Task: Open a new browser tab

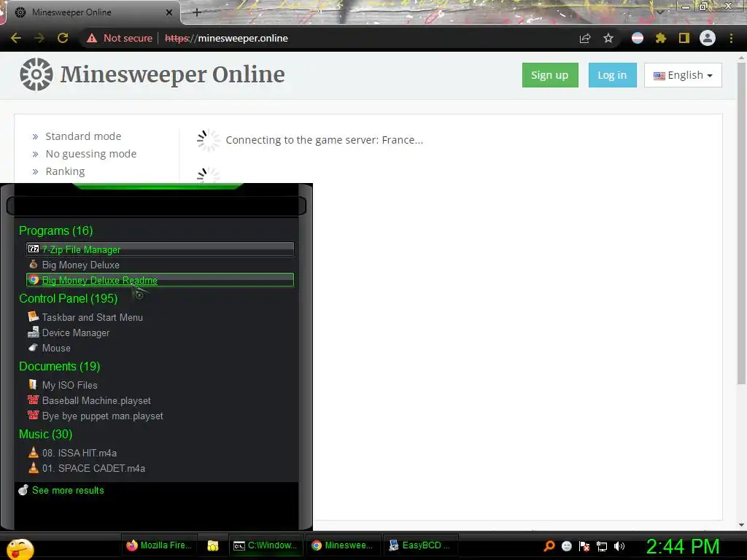Action: point(197,12)
